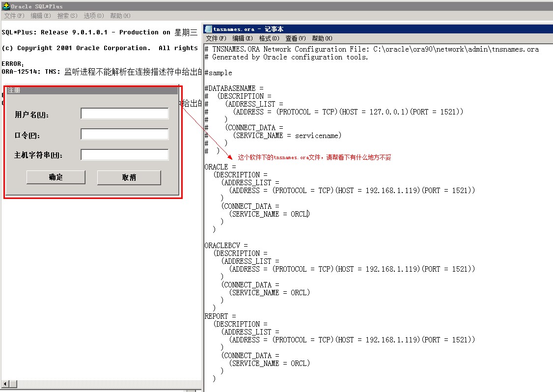
Task: Click the ORACLEBCV = entry name
Action: (x=226, y=246)
